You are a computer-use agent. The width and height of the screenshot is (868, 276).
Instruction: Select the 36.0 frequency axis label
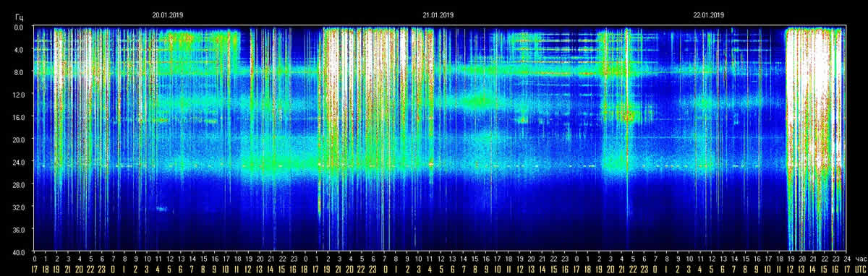tap(18, 229)
